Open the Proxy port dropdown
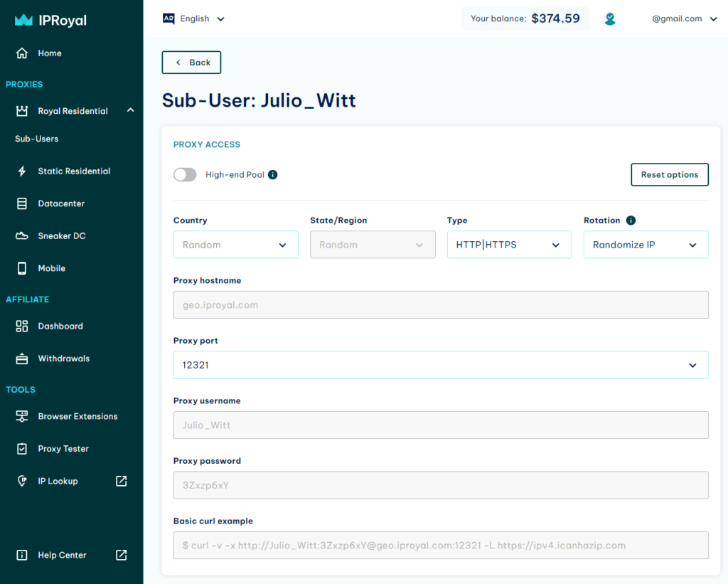The height and width of the screenshot is (584, 728). 441,365
